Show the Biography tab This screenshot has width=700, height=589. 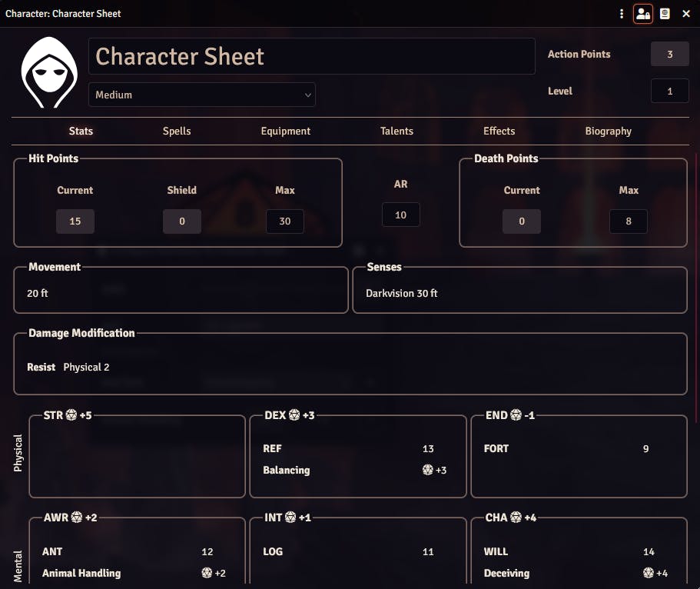point(608,131)
